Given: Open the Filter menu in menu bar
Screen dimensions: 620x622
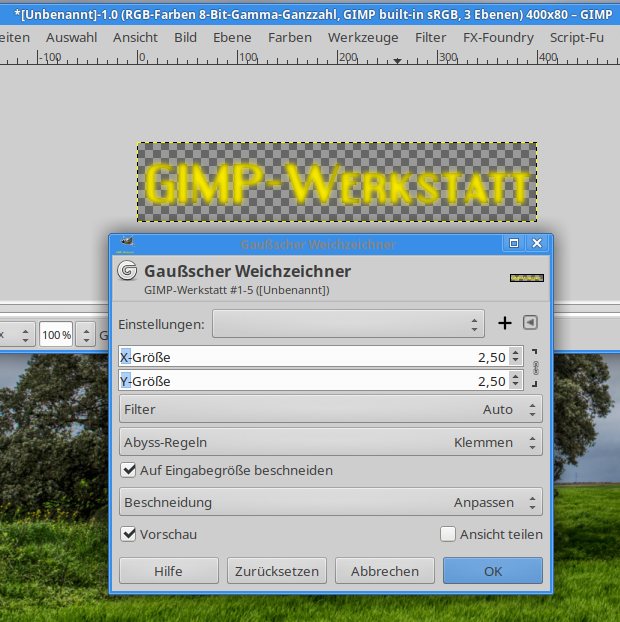Looking at the screenshot, I should click(x=430, y=38).
